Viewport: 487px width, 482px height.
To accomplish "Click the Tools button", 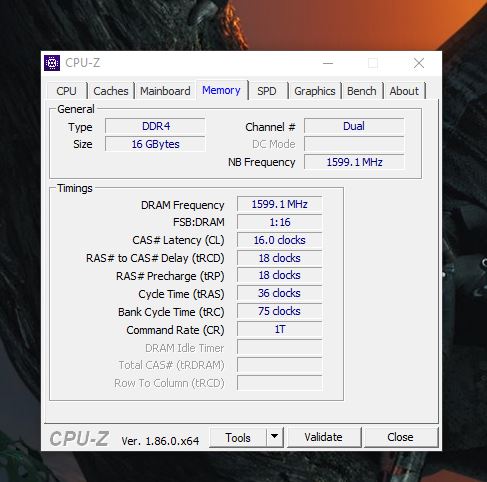I will pyautogui.click(x=238, y=437).
